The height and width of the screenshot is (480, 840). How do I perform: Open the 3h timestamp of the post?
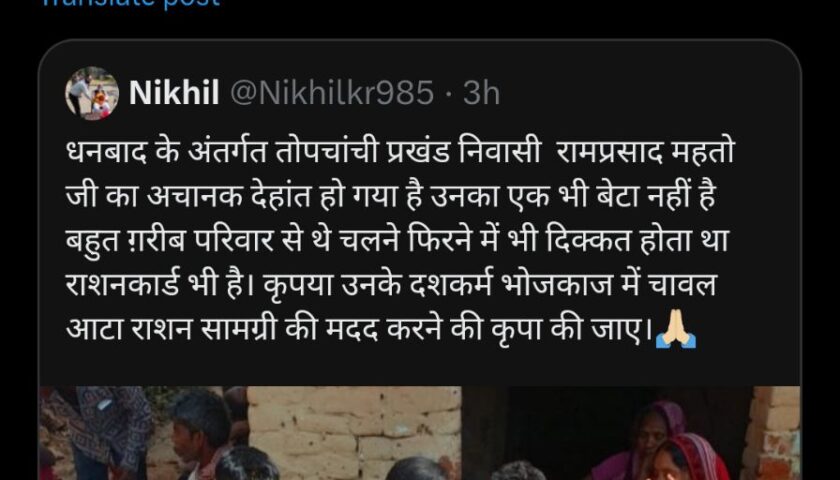tap(481, 93)
